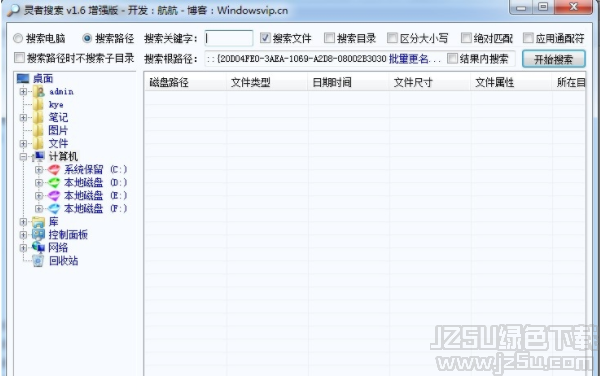Click the 控制面板 control panel icon

pyautogui.click(x=38, y=234)
